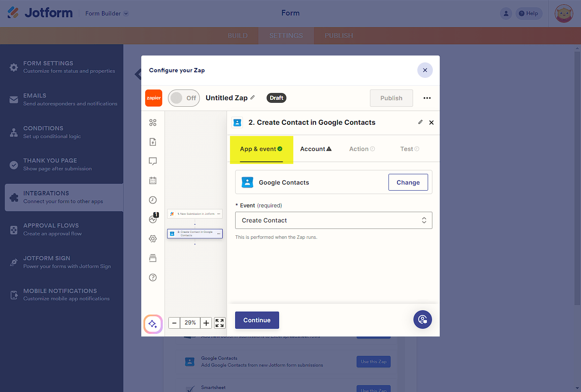Open three-dot menu on step 2 node
The width and height of the screenshot is (581, 392).
pos(219,234)
